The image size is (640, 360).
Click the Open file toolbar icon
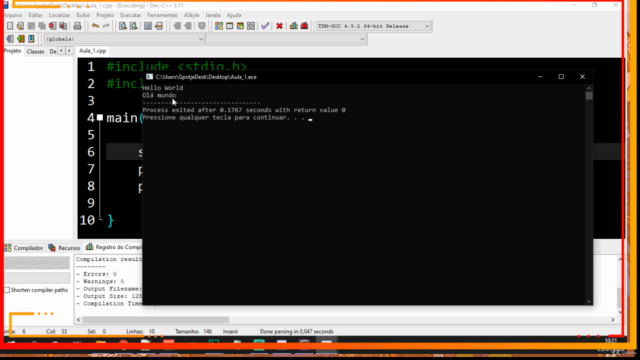[20, 26]
